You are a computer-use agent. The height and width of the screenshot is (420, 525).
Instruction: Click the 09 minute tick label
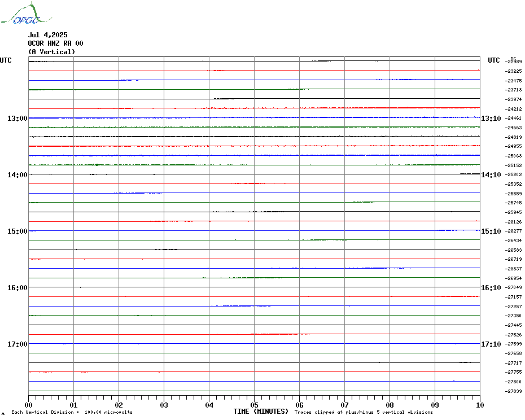click(x=435, y=405)
